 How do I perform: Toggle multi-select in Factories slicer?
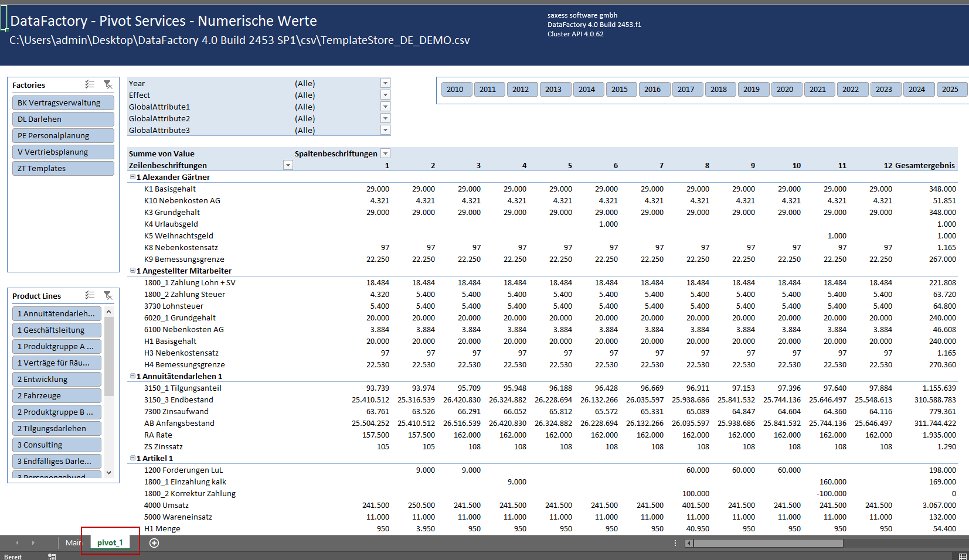[90, 84]
